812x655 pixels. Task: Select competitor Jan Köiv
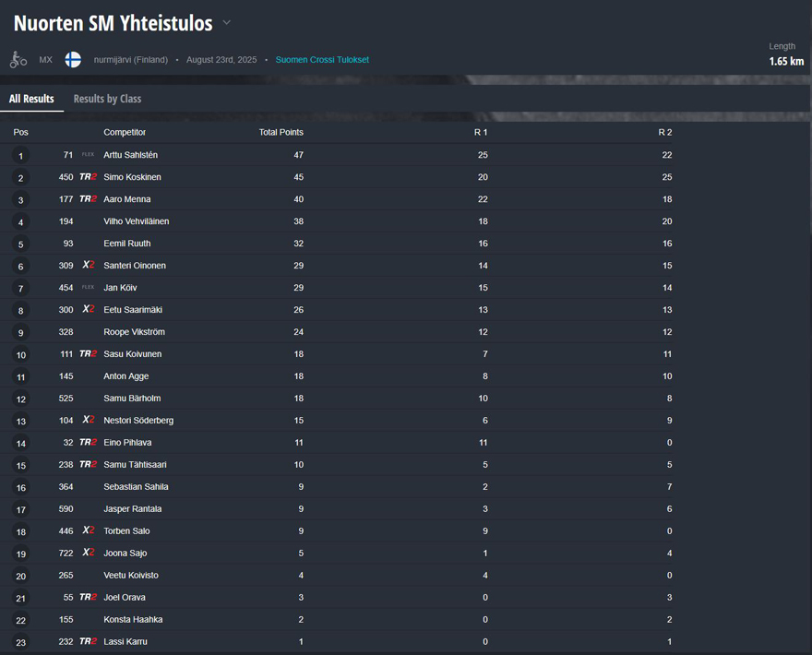120,288
